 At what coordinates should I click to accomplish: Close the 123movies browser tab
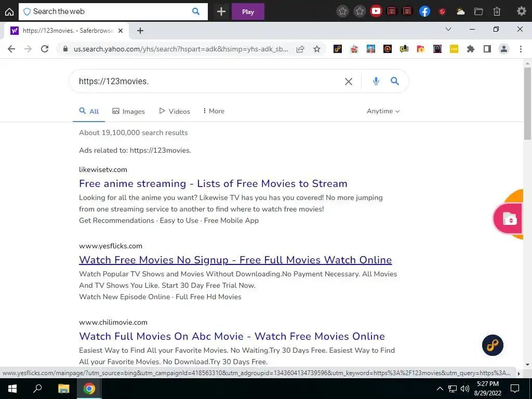(121, 31)
